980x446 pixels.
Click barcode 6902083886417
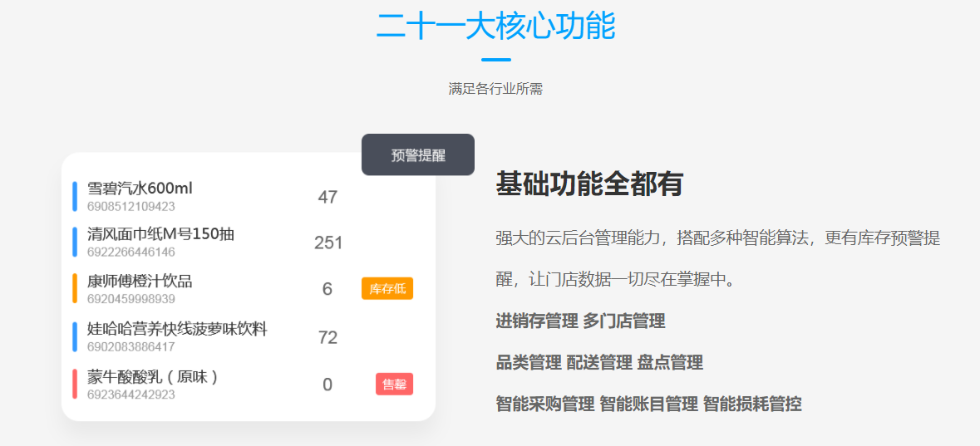pos(131,346)
